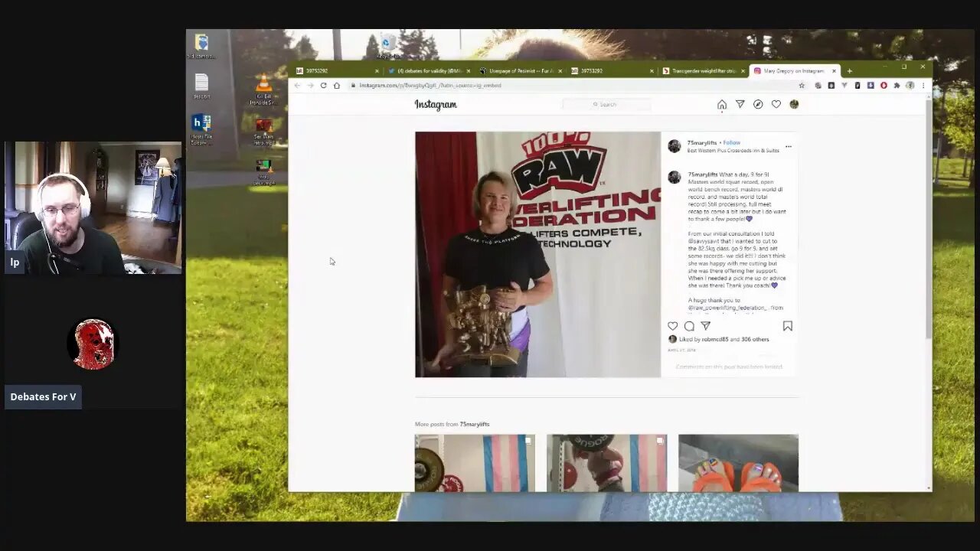Open the Recycle Bin desktop icon
Viewport: 980px width, 551px height.
pyautogui.click(x=387, y=46)
